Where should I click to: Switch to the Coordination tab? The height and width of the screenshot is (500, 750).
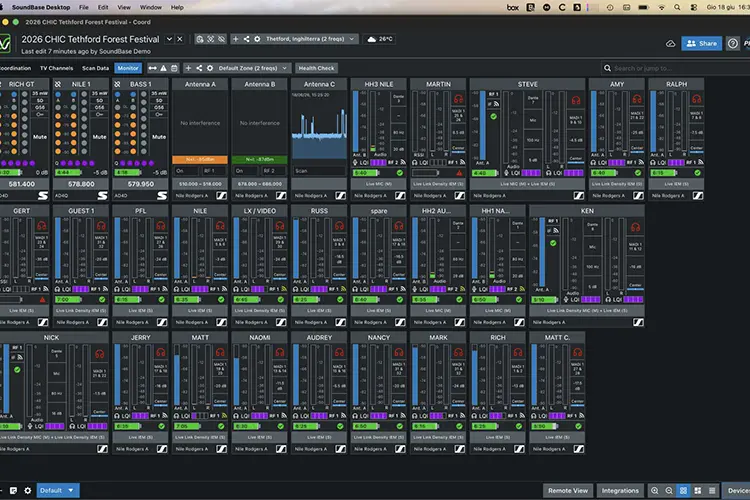[x=15, y=68]
